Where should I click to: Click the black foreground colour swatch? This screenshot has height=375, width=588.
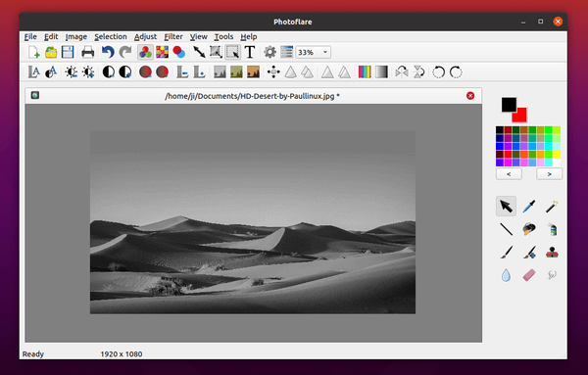click(509, 105)
